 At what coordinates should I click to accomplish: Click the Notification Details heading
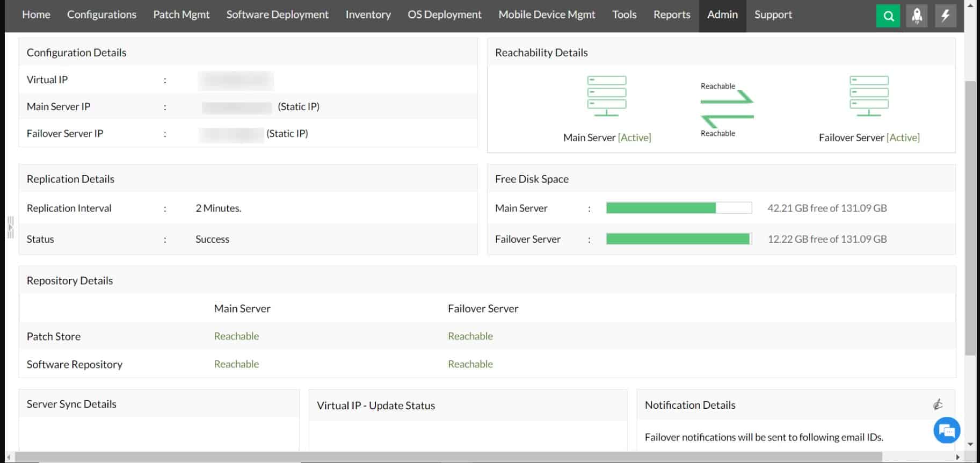pos(690,405)
